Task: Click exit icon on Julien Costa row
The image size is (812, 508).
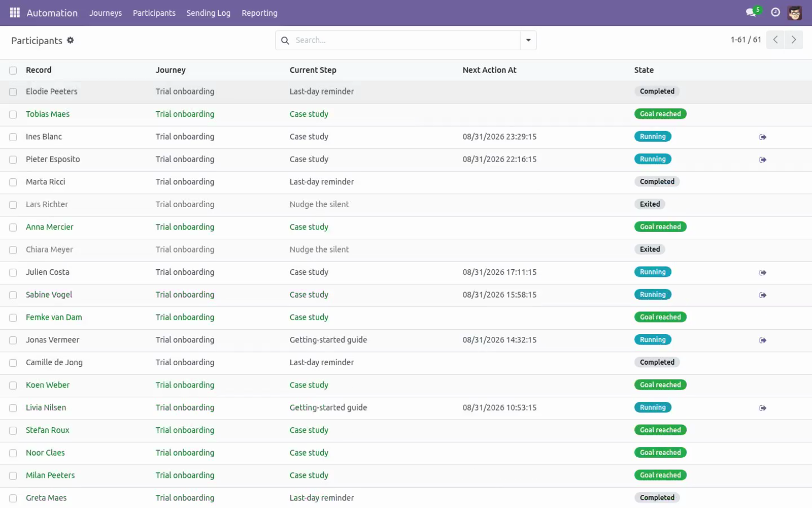Action: [763, 273]
